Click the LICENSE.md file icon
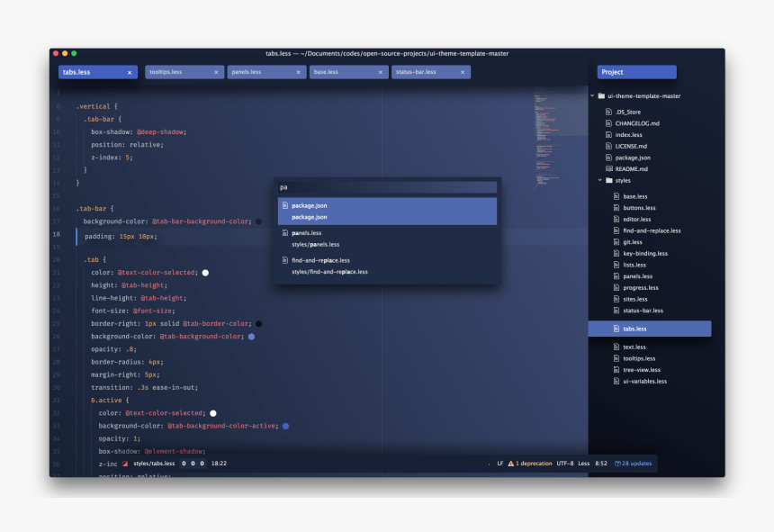Image resolution: width=774 pixels, height=532 pixels. pyautogui.click(x=608, y=146)
